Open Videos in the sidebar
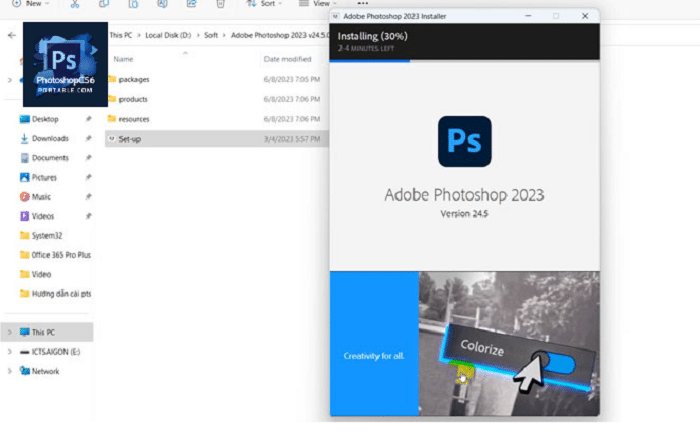This screenshot has height=435, width=700. tap(42, 216)
